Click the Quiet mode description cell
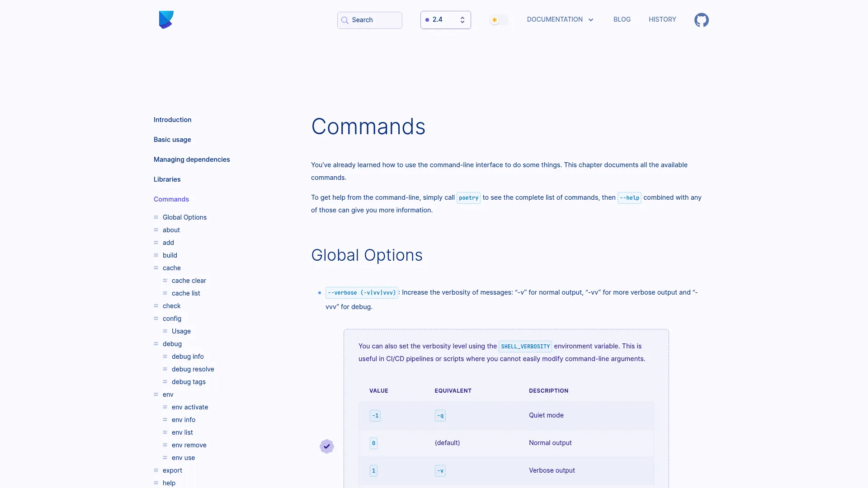This screenshot has height=488, width=868. tap(546, 415)
